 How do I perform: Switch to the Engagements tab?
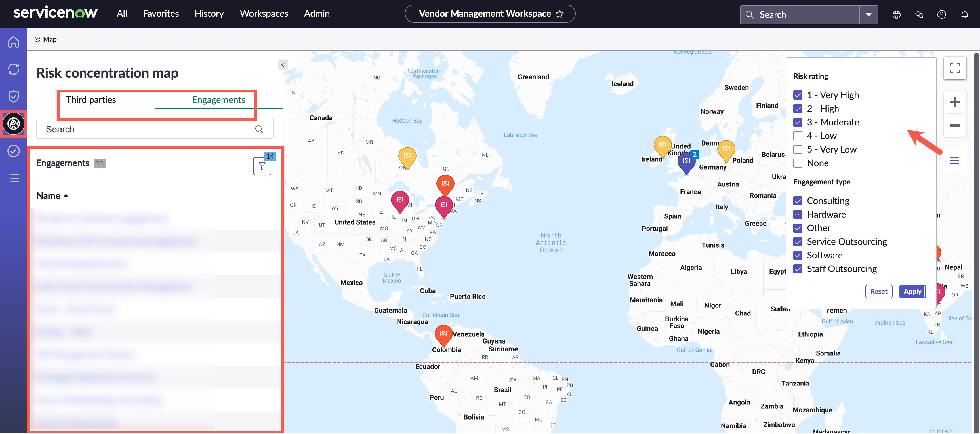pyautogui.click(x=218, y=100)
